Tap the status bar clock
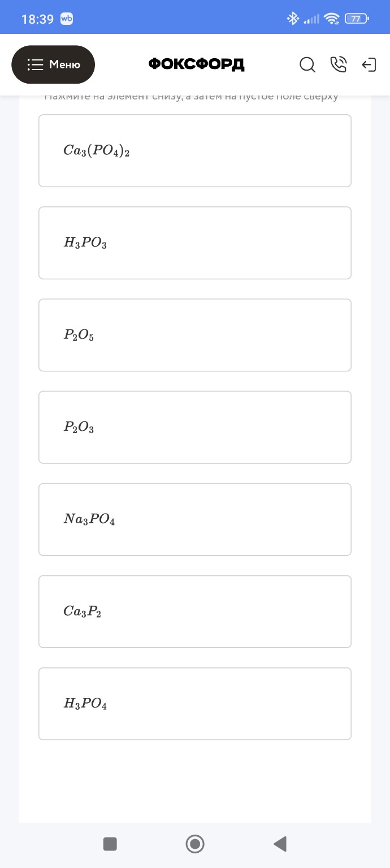390x868 pixels. tap(37, 19)
